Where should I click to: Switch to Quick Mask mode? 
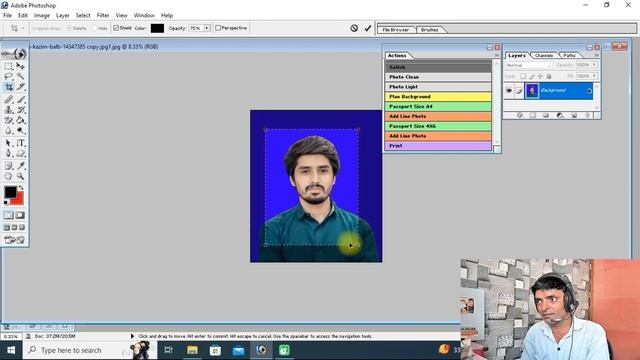[x=20, y=215]
